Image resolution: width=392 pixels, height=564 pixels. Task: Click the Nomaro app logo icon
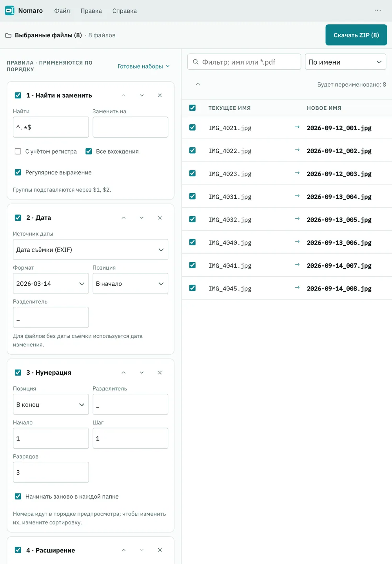point(9,11)
